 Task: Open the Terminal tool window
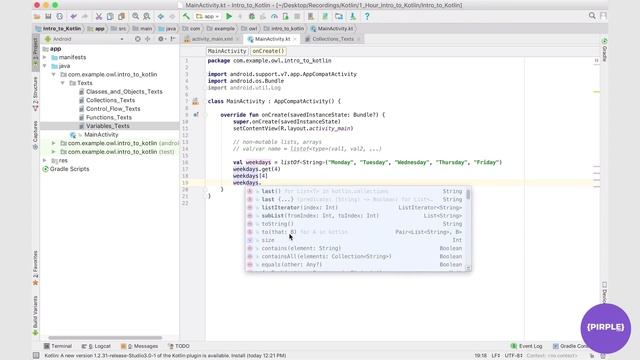pos(58,346)
